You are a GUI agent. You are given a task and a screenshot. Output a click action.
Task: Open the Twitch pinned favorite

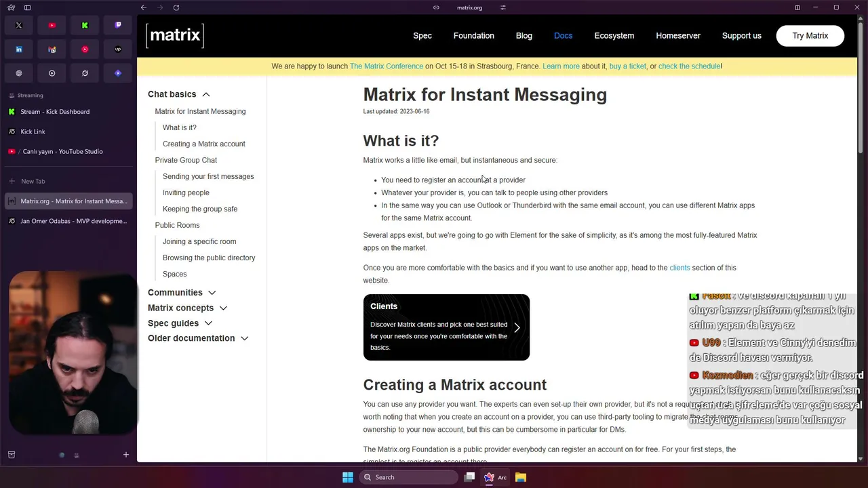[x=118, y=25]
